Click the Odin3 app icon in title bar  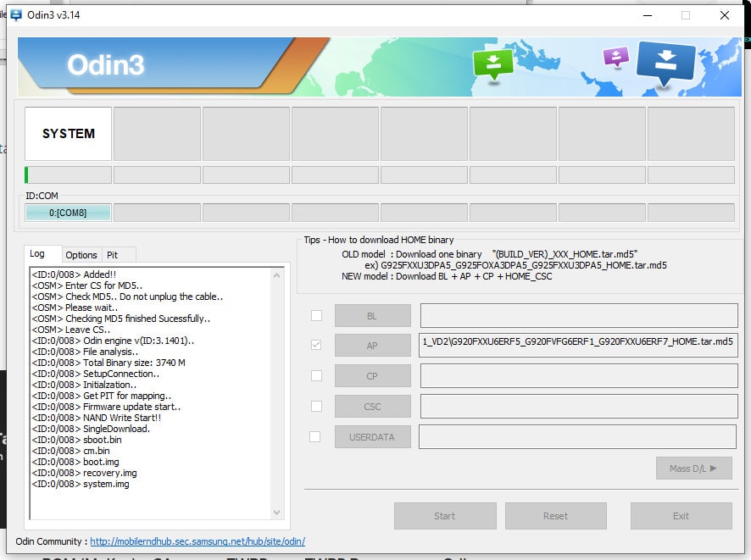(16, 15)
